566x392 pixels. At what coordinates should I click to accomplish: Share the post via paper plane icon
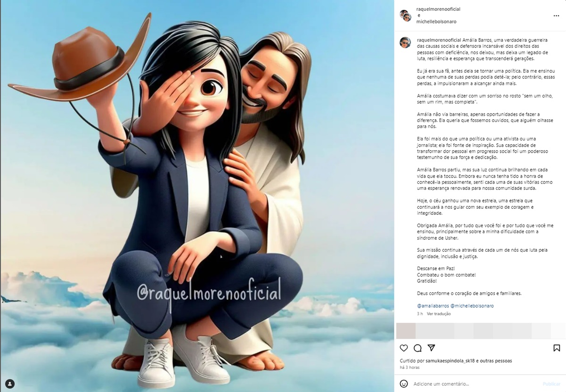(431, 348)
